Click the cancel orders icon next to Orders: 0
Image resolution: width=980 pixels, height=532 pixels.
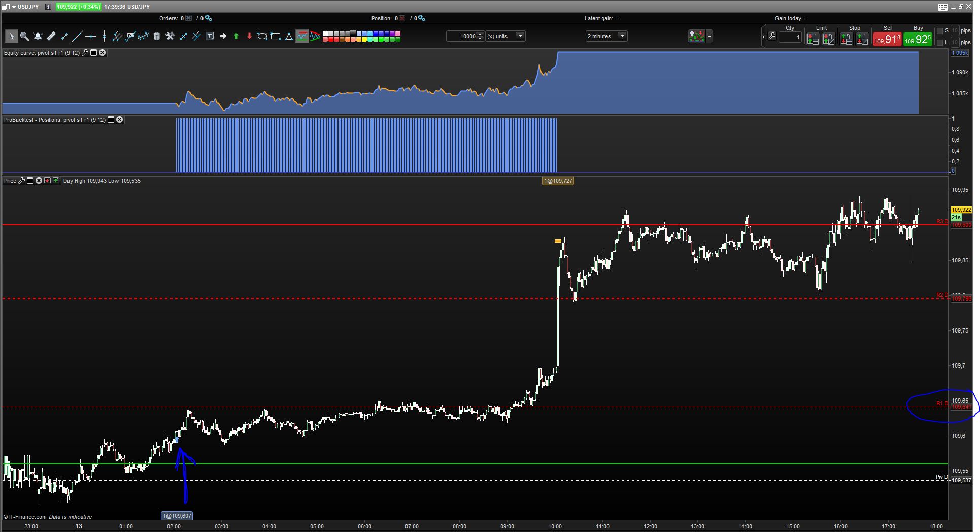tap(189, 18)
